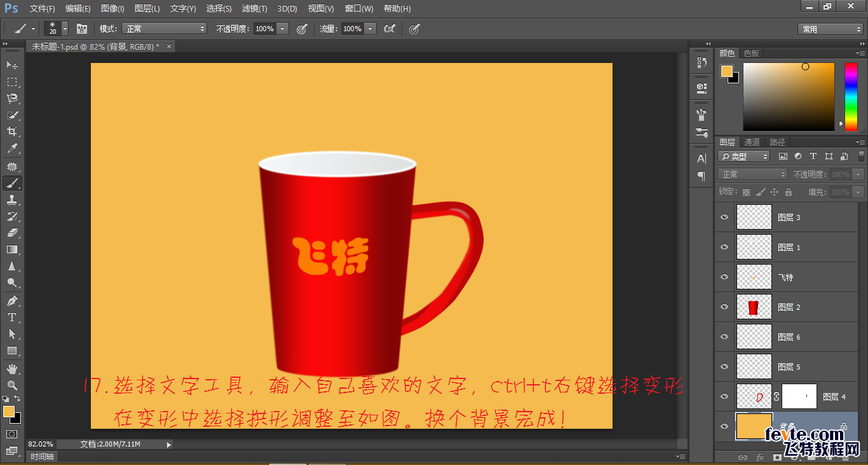
Task: Open the brush mode 正常 dropdown
Action: coord(164,29)
